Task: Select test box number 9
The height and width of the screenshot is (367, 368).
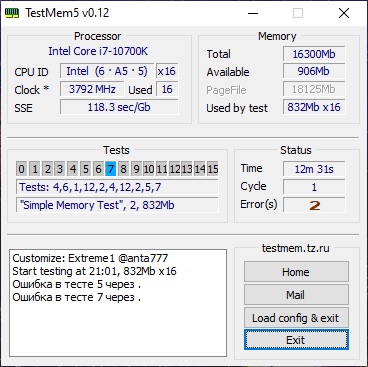Action: [x=136, y=169]
